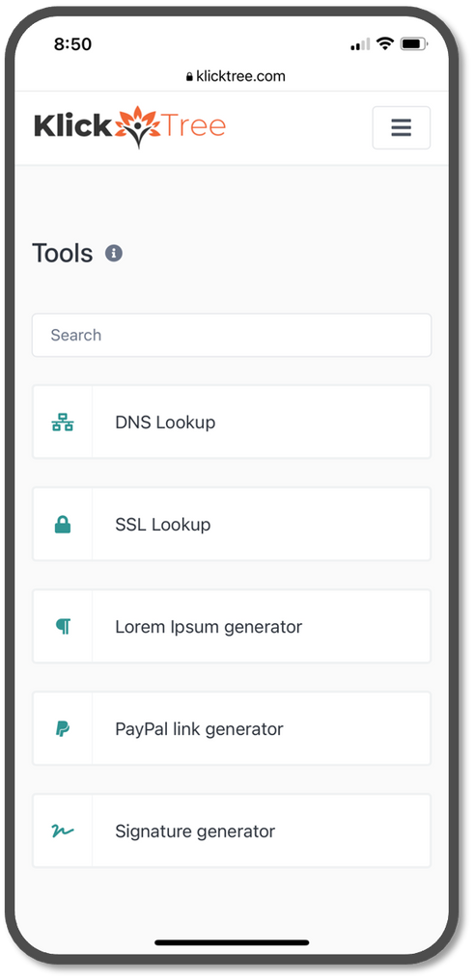
Task: Tap the Wi-Fi status icon
Action: click(x=385, y=43)
